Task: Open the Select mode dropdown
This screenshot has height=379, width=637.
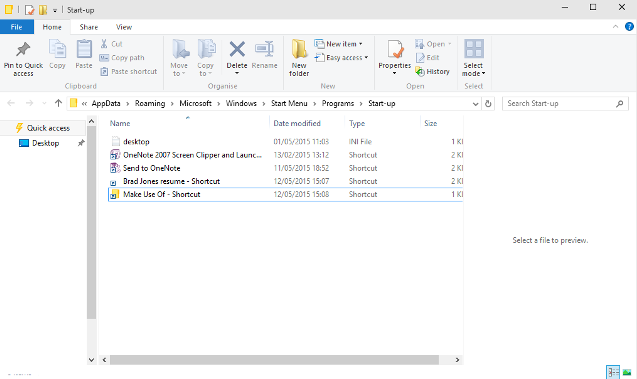Action: pyautogui.click(x=473, y=58)
